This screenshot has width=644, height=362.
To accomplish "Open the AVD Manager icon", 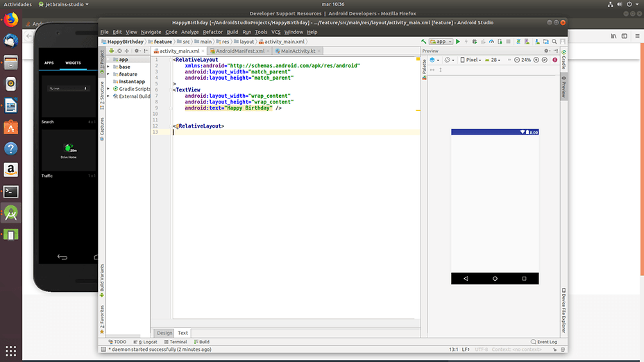I will [x=527, y=42].
